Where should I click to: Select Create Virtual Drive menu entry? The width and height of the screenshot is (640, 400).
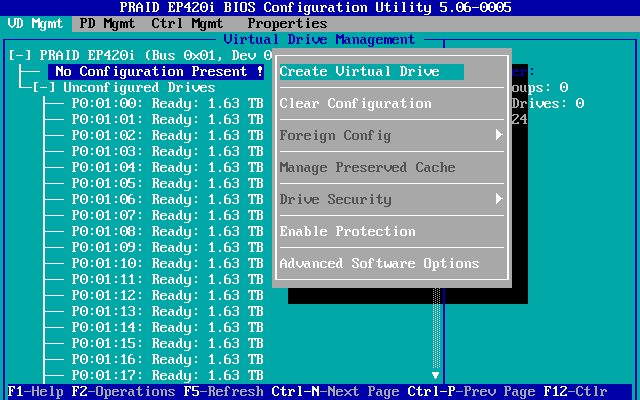pyautogui.click(x=372, y=72)
